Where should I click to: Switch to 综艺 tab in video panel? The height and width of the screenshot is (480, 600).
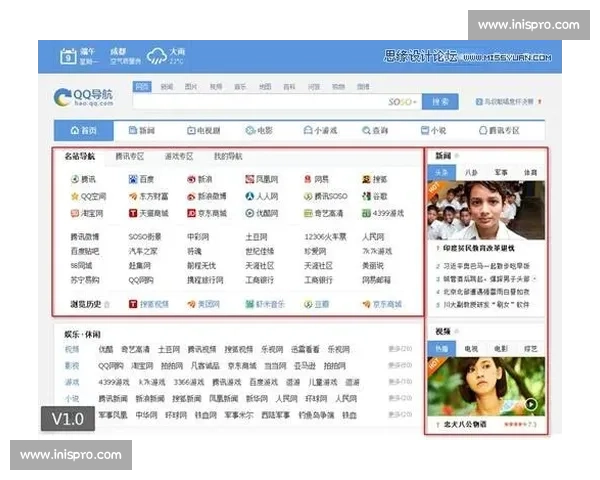coord(530,349)
